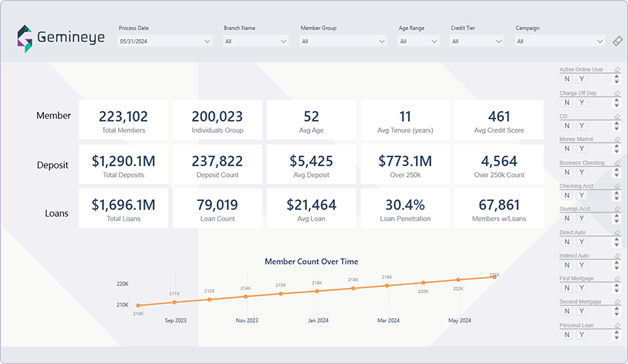This screenshot has width=628, height=364.
Task: Click eraser icon for CD filter
Action: click(x=616, y=116)
